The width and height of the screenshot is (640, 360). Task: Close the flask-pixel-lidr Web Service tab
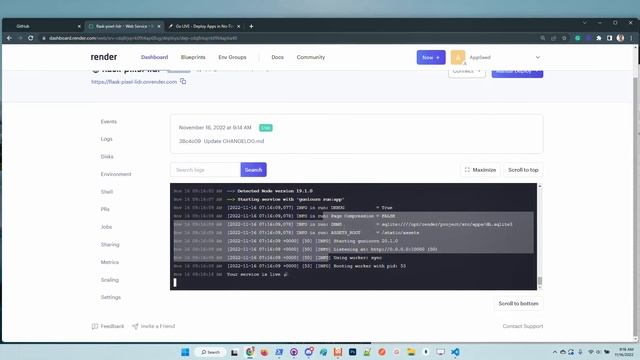[x=159, y=26]
